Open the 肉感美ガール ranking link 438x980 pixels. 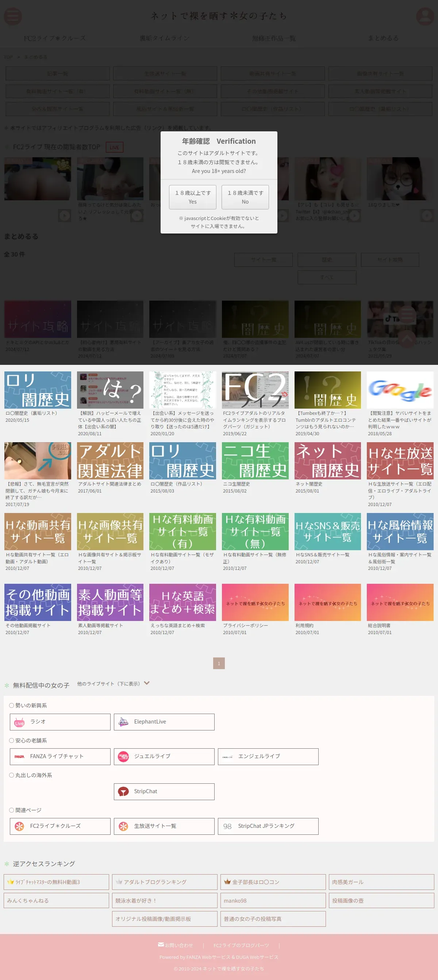pos(382,882)
